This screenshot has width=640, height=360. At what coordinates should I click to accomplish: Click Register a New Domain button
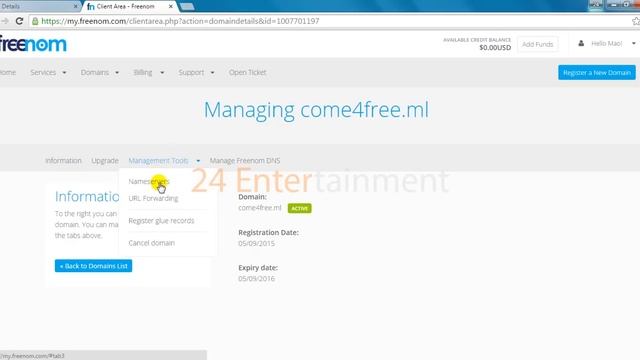tap(597, 72)
